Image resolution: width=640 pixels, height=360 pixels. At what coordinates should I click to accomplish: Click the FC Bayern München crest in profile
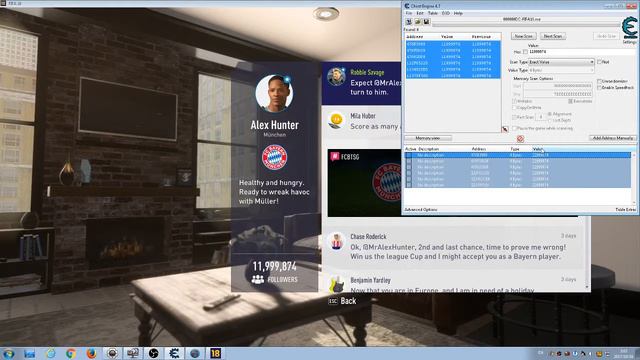coord(274,158)
